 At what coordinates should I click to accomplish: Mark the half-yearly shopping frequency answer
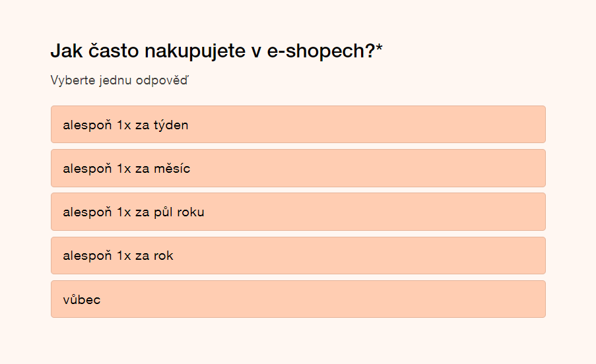298,212
